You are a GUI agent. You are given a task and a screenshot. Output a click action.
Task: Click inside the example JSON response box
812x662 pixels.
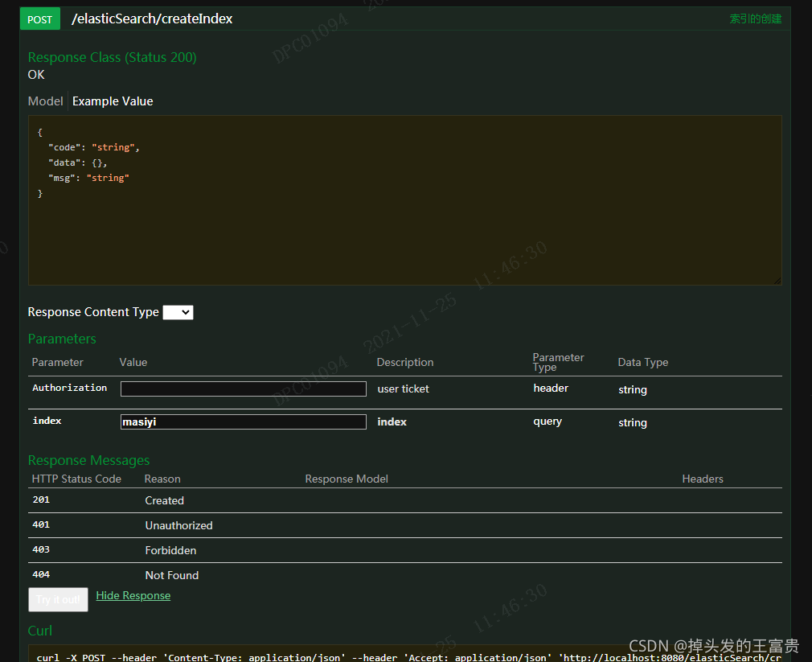point(404,200)
